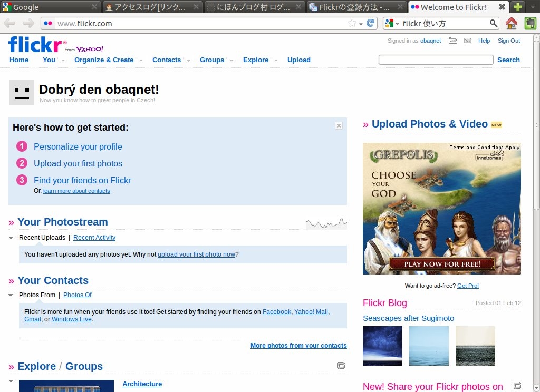Click Personalize your profile

(x=78, y=146)
